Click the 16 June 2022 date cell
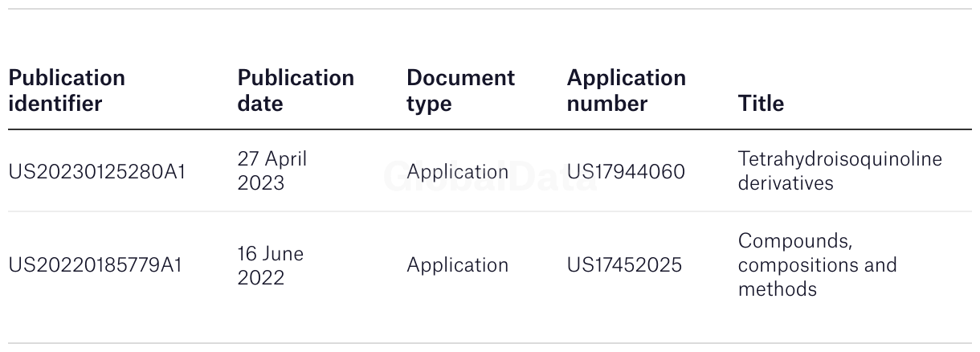 point(271,265)
